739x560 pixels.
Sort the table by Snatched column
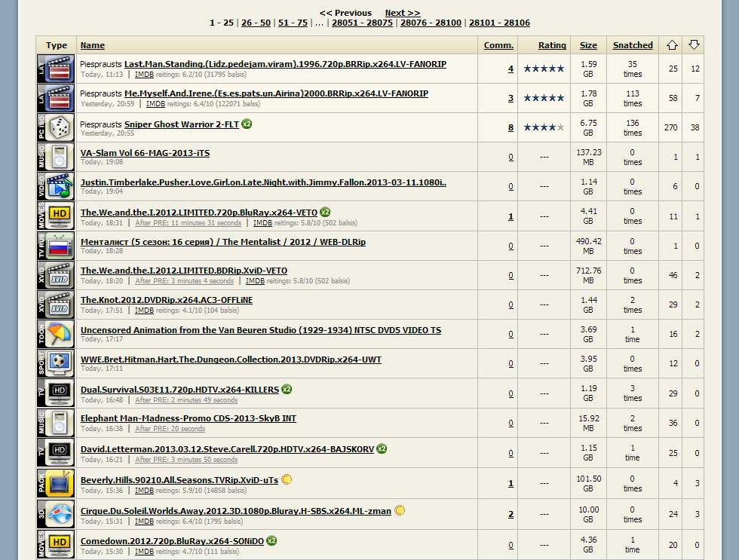633,45
